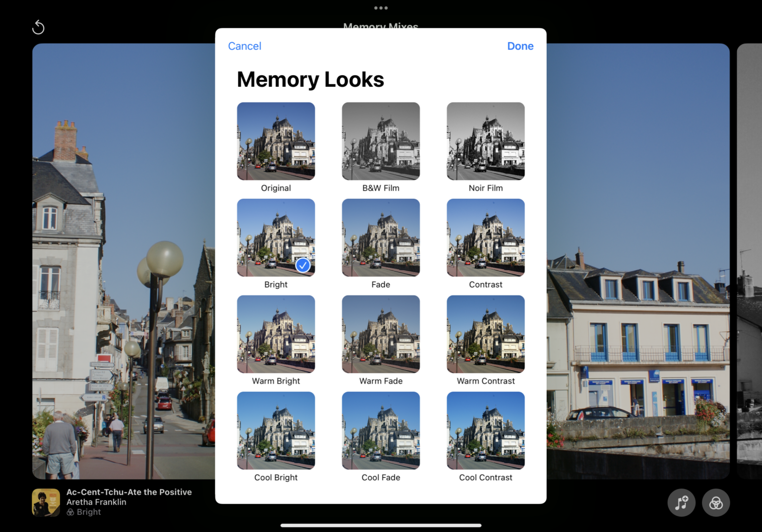Select the Warm Contrast look
The image size is (762, 532).
coord(485,334)
